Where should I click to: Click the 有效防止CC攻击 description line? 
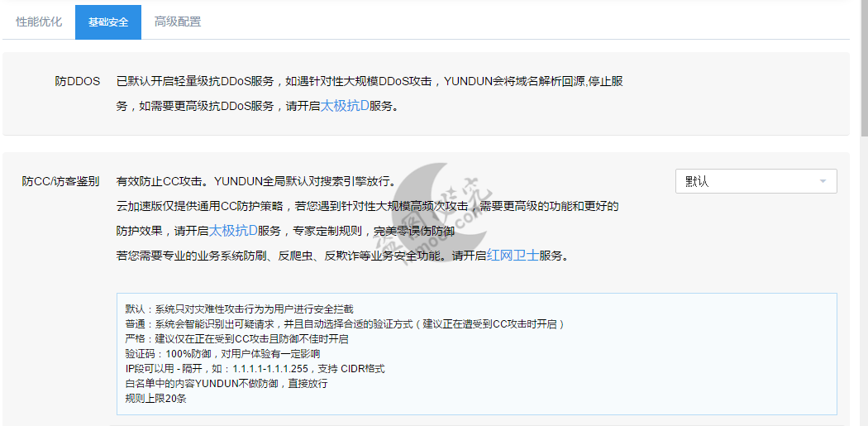[x=255, y=181]
